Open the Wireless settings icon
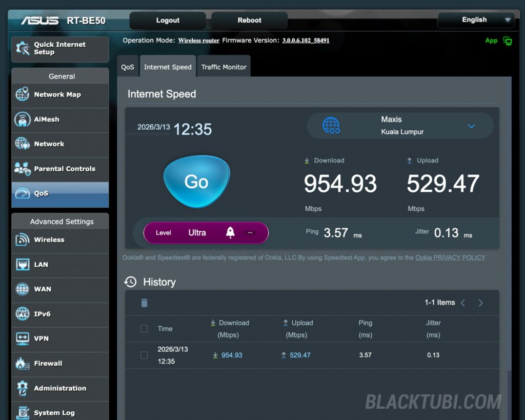This screenshot has height=420, width=525. [22, 239]
